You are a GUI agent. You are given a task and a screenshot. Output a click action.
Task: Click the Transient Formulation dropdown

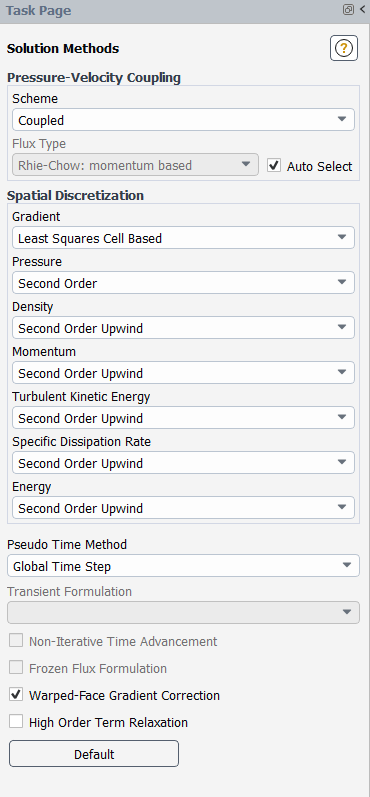(183, 612)
